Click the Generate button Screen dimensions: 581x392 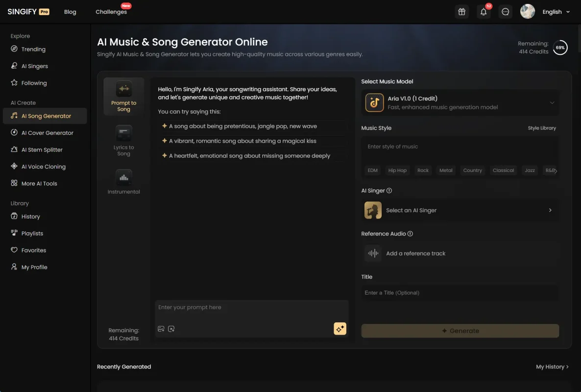click(x=460, y=331)
